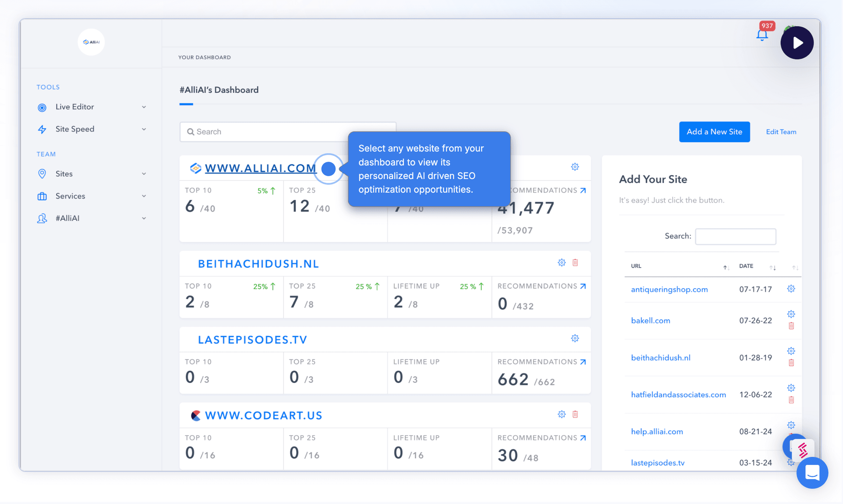
Task: Expand the #AlliAI menu chevron
Action: click(x=144, y=218)
